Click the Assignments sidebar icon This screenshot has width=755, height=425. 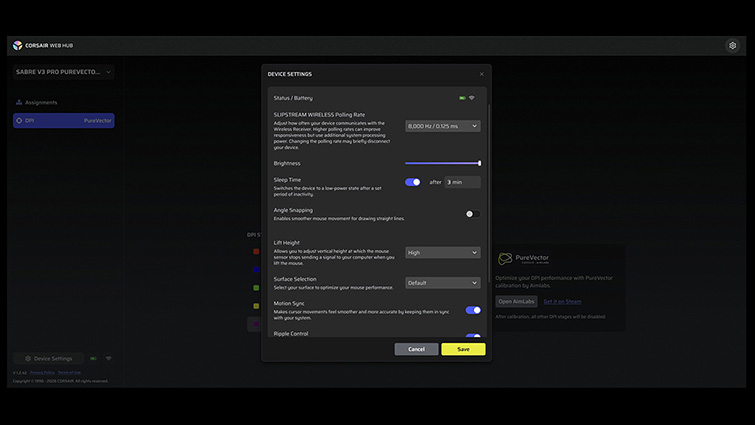(19, 102)
